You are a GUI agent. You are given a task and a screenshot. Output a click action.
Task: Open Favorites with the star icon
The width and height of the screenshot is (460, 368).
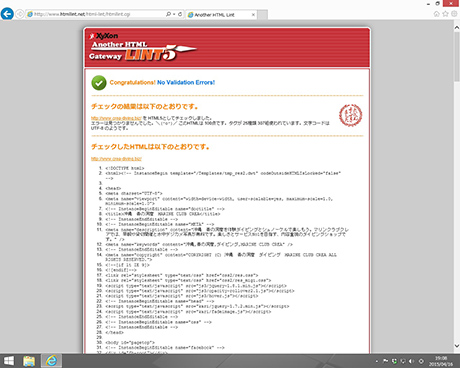coord(445,14)
